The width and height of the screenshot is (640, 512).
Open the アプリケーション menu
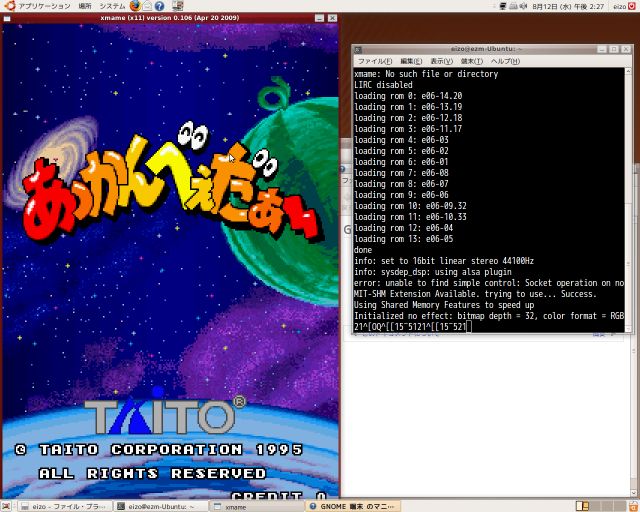(44, 6)
